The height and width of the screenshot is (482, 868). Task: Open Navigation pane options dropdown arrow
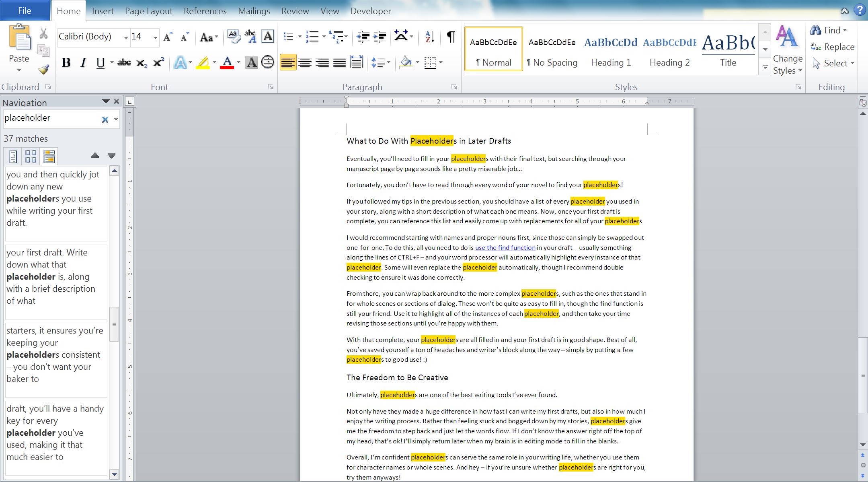tap(106, 101)
